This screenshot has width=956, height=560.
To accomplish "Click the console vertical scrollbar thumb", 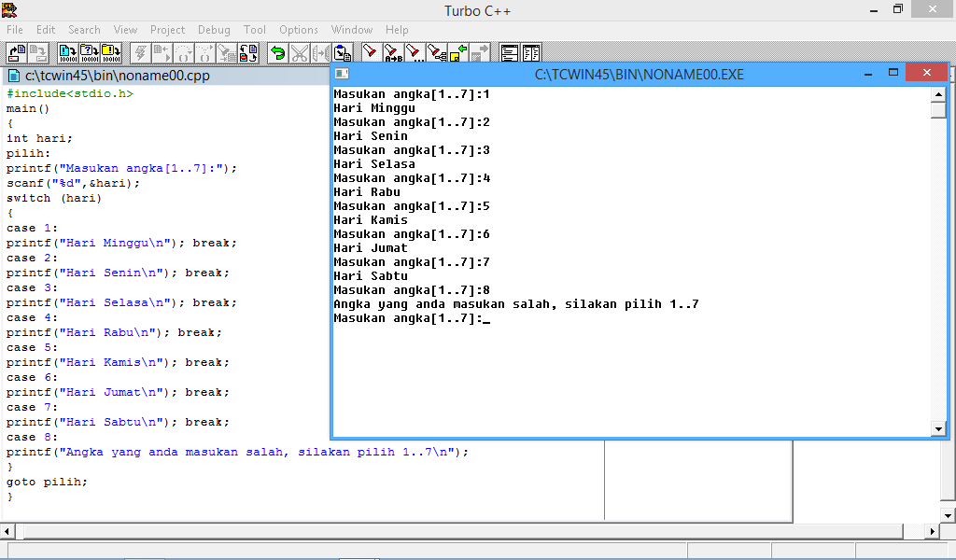I will point(938,110).
